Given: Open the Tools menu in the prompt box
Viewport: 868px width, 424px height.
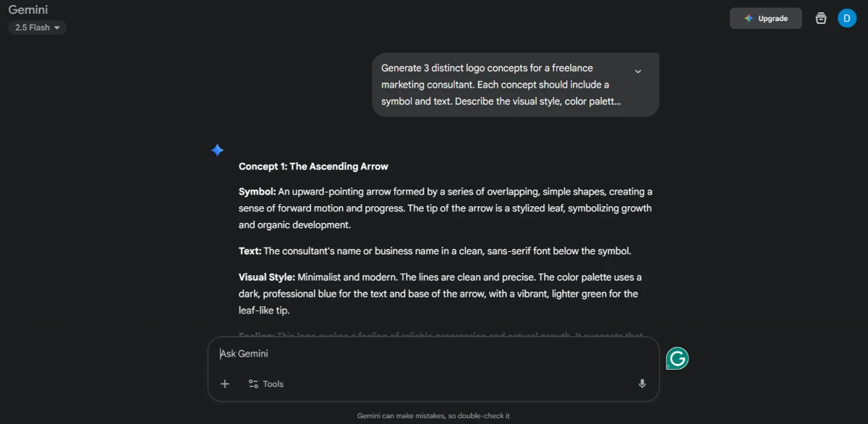Looking at the screenshot, I should click(266, 383).
